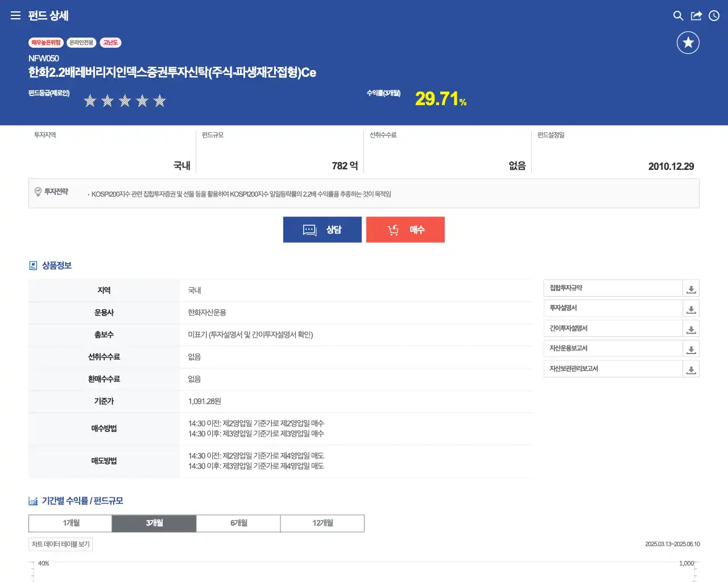Open the recent history clock icon
Image resolution: width=728 pixels, height=582 pixels.
[714, 16]
